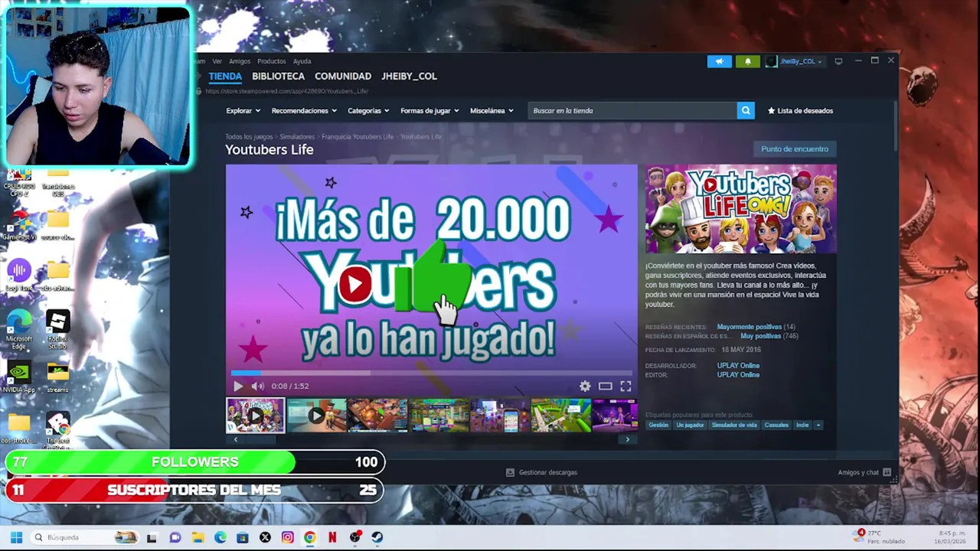
Task: Open the Amigos menu
Action: [240, 61]
